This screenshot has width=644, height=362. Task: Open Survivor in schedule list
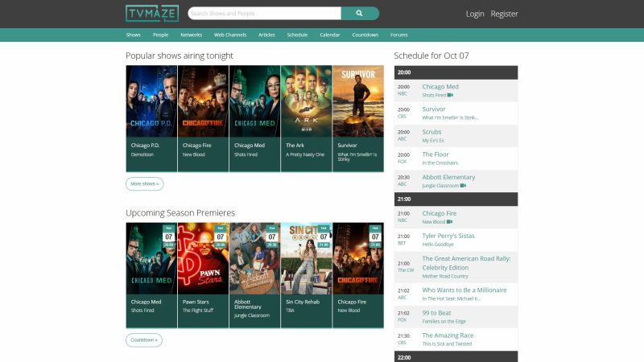pyautogui.click(x=434, y=109)
